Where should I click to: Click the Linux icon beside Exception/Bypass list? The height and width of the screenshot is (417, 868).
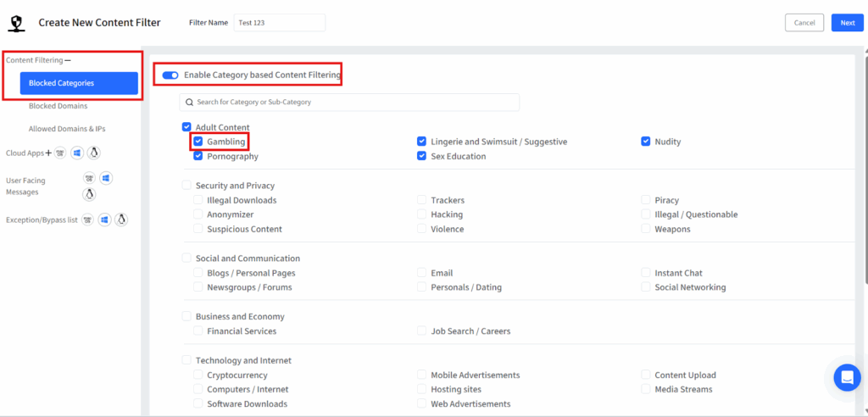point(121,220)
